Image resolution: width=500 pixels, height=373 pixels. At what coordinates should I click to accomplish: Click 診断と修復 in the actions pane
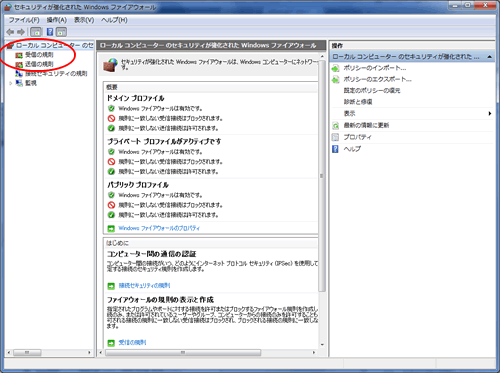point(358,102)
